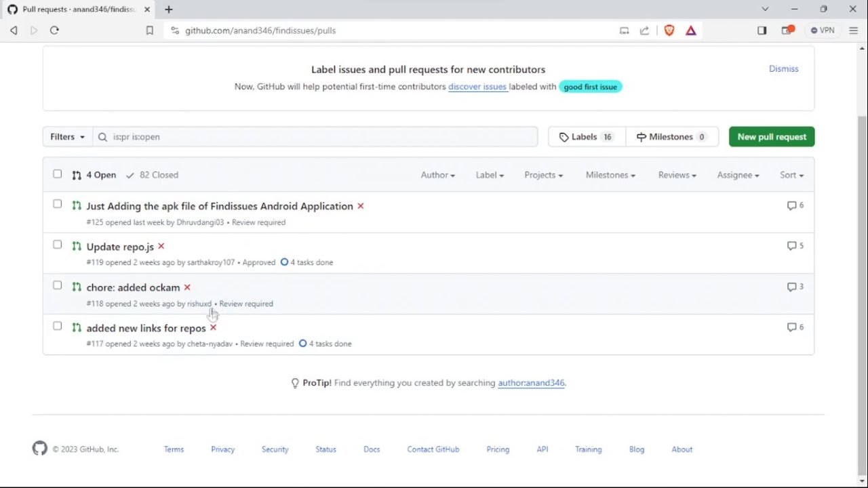
Task: Click the Brave Rewards triangle icon
Action: click(x=691, y=30)
